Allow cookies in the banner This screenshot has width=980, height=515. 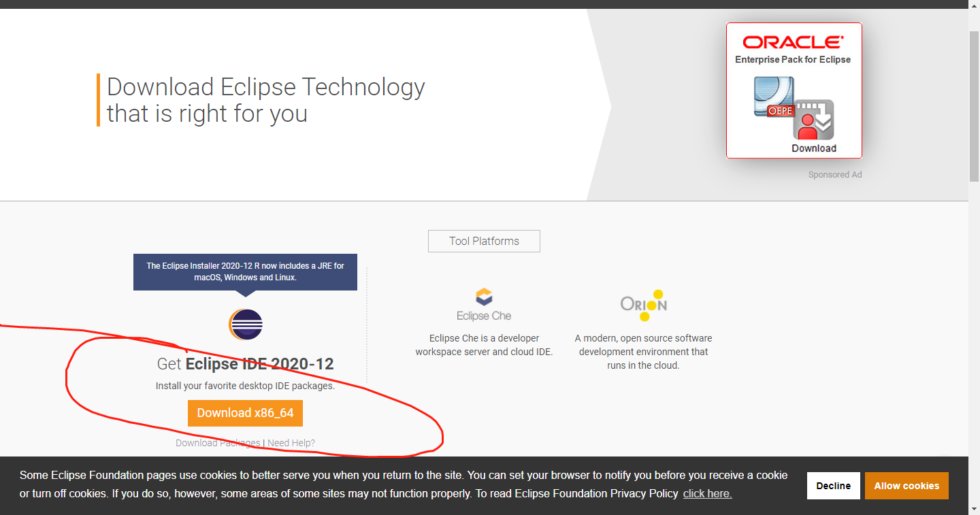(x=906, y=485)
